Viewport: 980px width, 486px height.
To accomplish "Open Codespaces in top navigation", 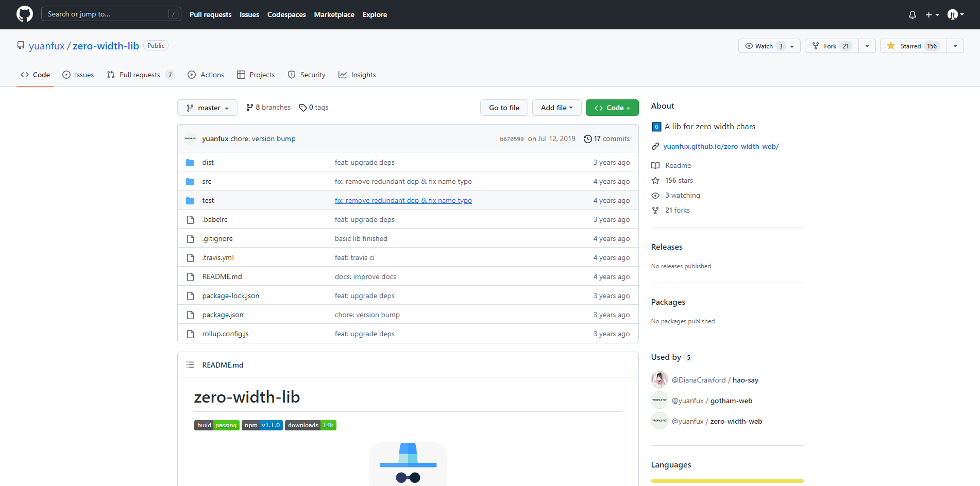I will pos(286,14).
